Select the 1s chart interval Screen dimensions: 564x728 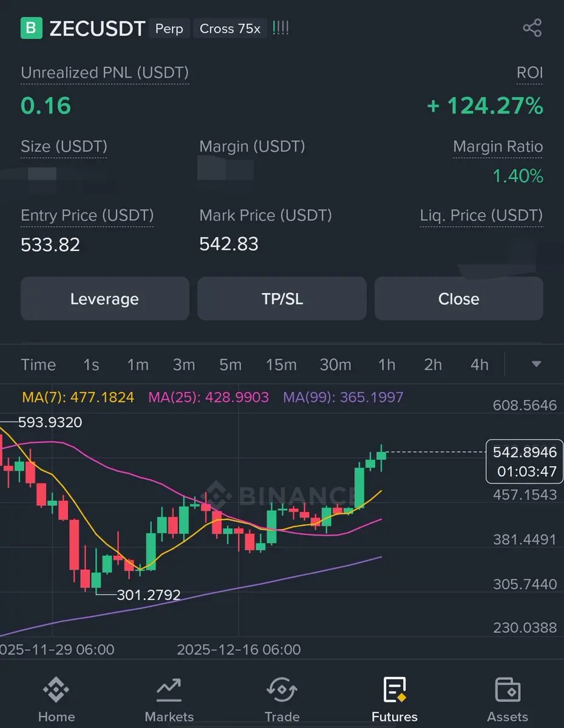(91, 365)
